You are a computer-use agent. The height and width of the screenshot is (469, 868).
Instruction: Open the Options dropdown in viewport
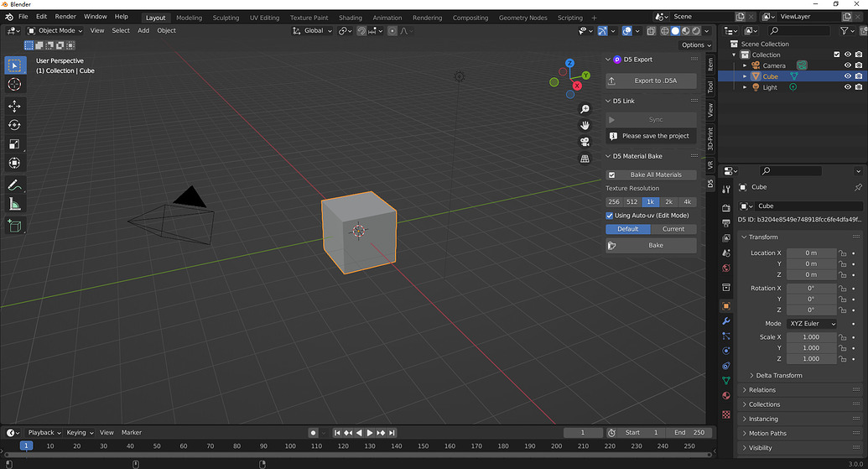[696, 44]
